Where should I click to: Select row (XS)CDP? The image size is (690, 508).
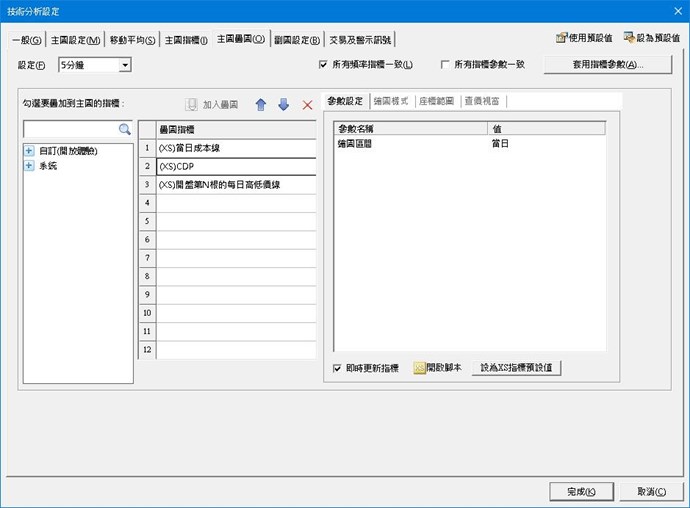236,166
